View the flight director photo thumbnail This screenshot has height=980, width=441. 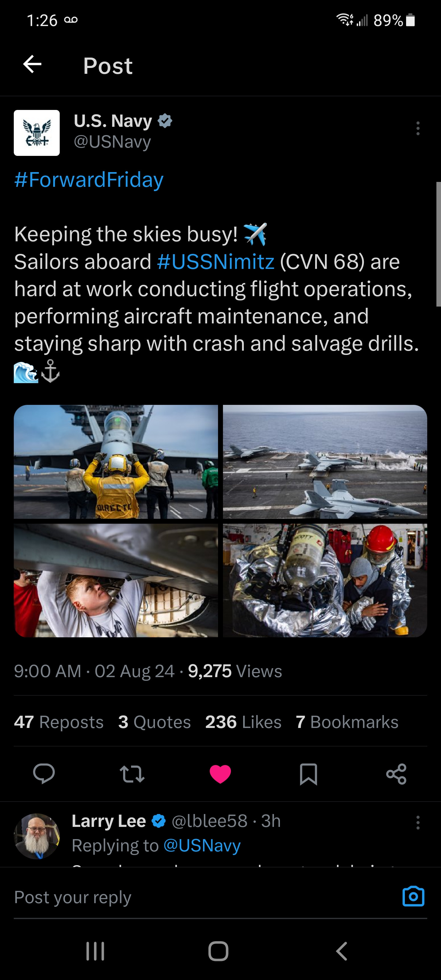click(x=116, y=462)
